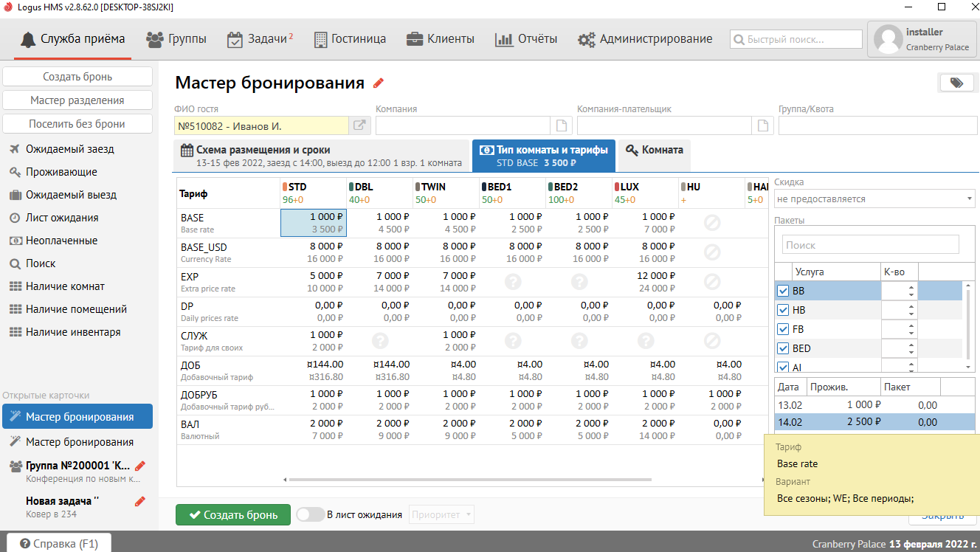Switch to the Комната tab

pos(655,150)
